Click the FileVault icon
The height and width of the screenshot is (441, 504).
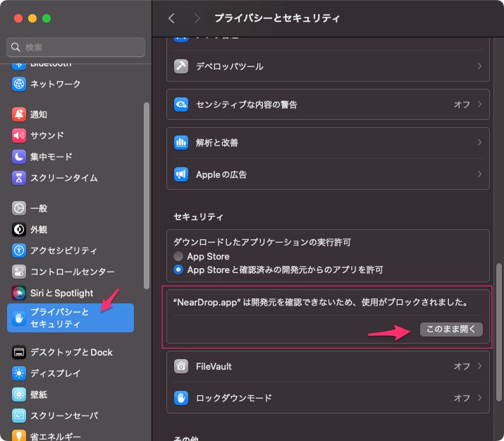182,366
